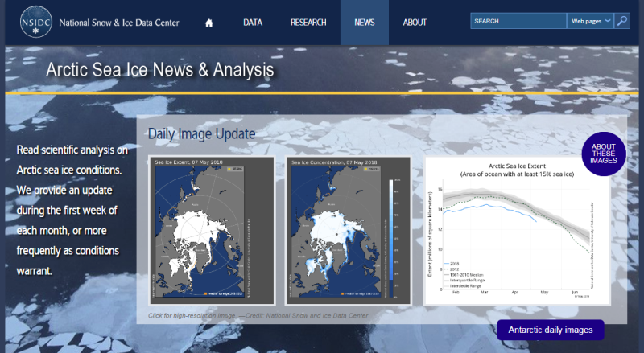Select the NEWS menu item
This screenshot has height=353, width=644.
click(x=365, y=23)
